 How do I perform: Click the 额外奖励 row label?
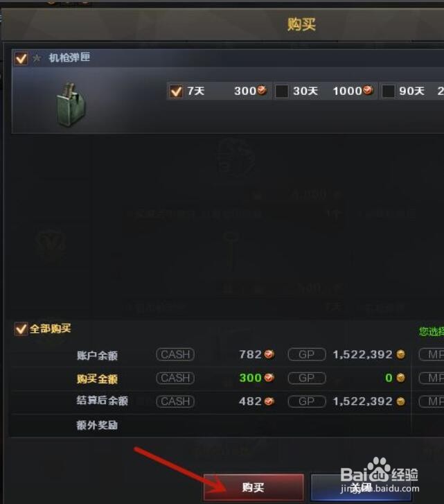(x=97, y=425)
